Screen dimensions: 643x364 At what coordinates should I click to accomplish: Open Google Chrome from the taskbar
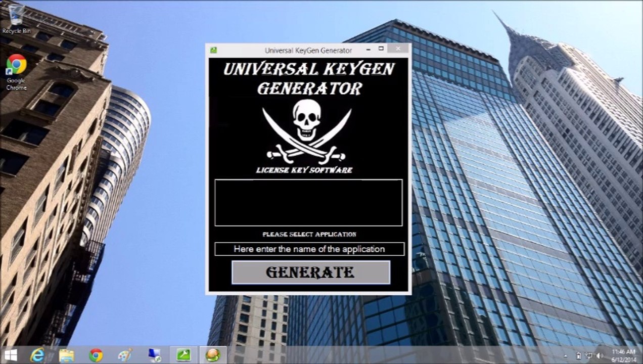point(96,355)
